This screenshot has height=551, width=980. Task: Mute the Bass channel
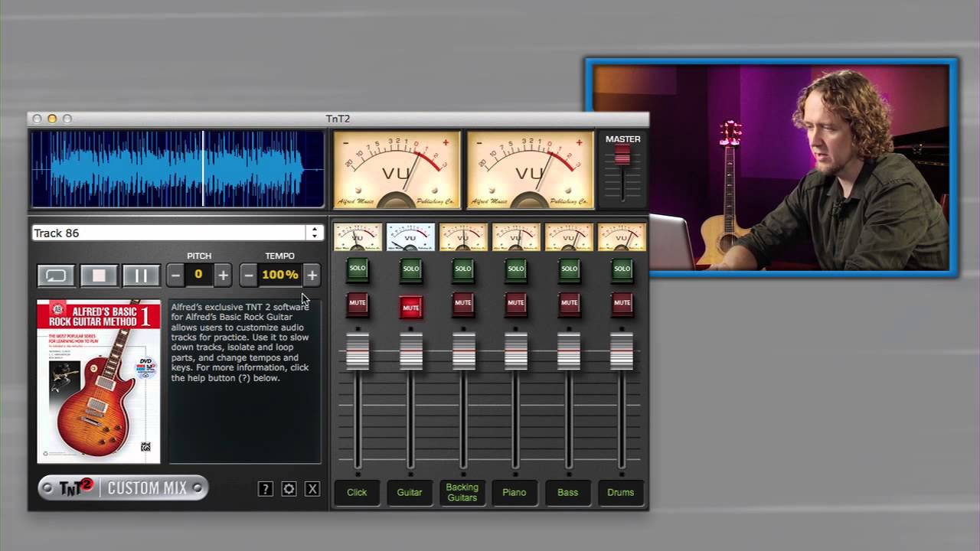pos(569,303)
